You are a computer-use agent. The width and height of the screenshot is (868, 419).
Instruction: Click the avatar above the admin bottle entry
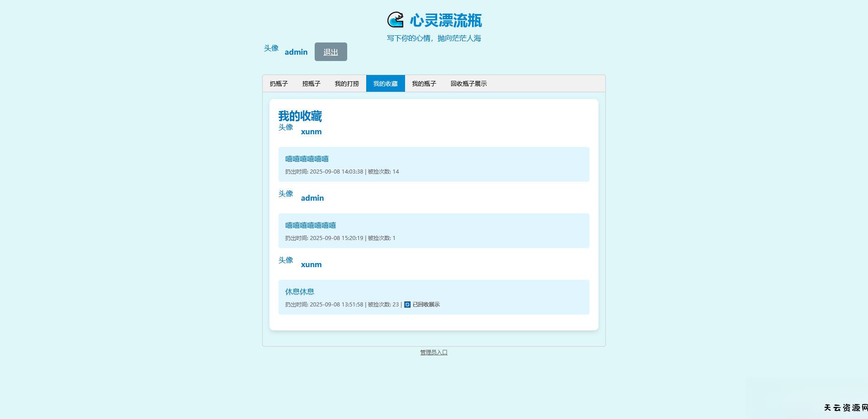(286, 194)
